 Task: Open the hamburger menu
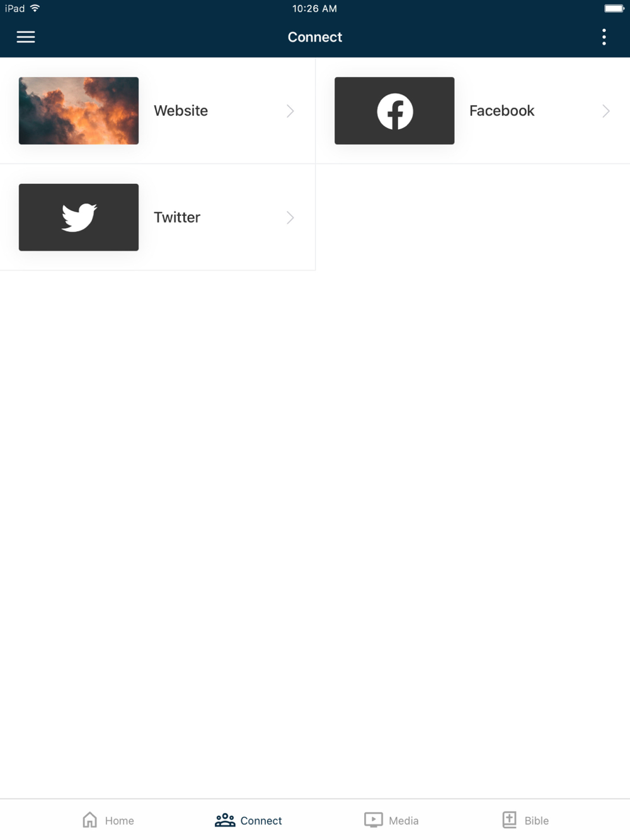(x=26, y=37)
